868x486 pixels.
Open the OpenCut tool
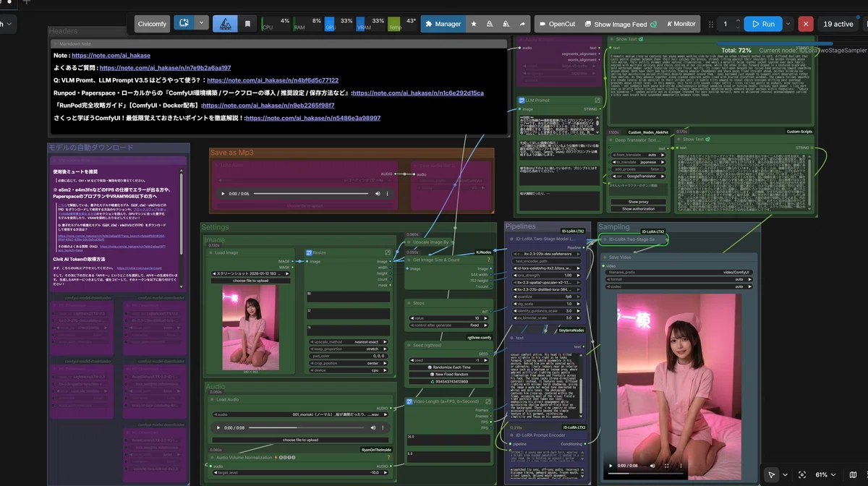point(557,24)
